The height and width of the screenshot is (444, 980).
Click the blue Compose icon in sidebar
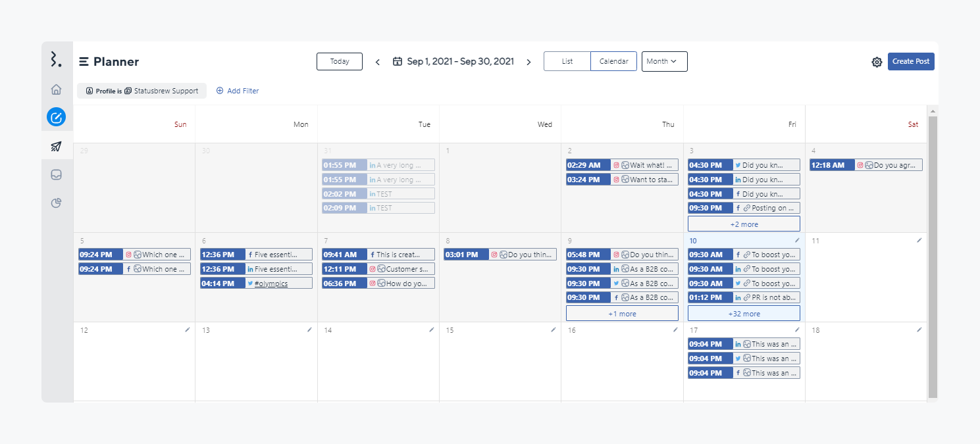[57, 118]
